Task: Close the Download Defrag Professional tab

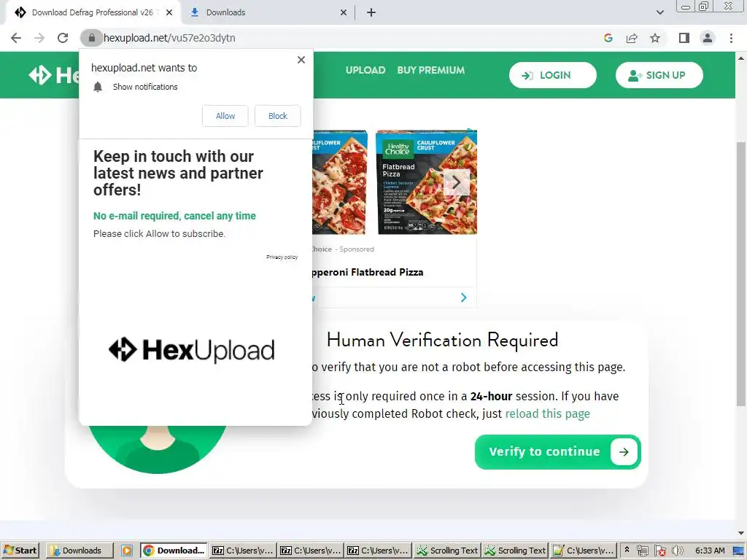Action: click(x=169, y=12)
